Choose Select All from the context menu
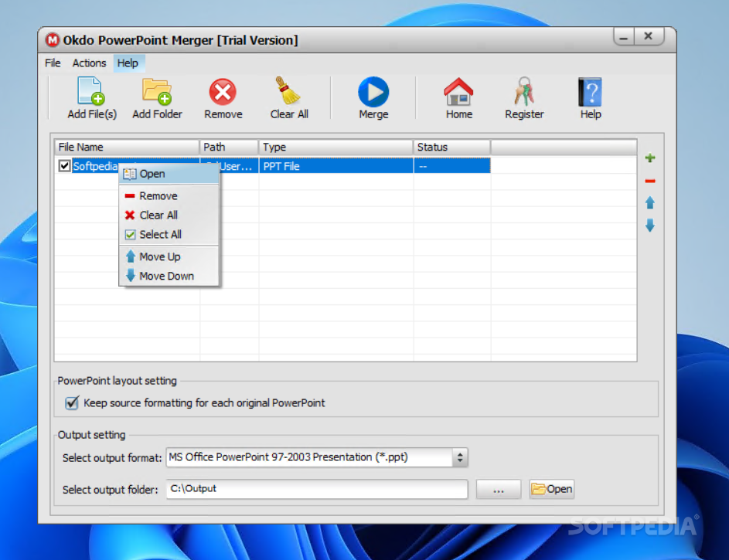Screen dimensions: 729x560 click(x=169, y=235)
